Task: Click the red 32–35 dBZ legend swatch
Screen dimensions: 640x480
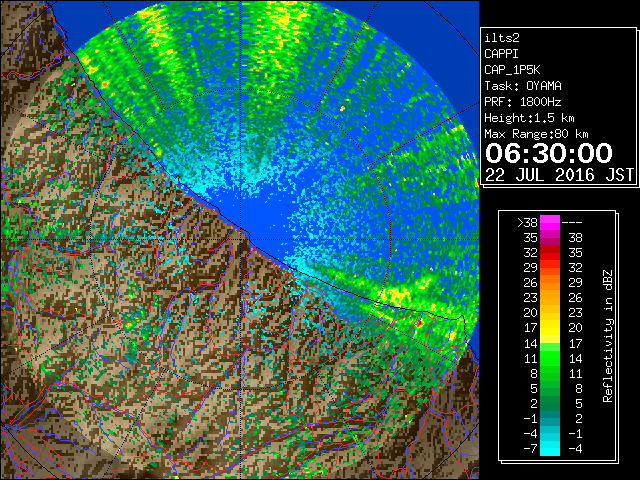Action: click(x=550, y=253)
